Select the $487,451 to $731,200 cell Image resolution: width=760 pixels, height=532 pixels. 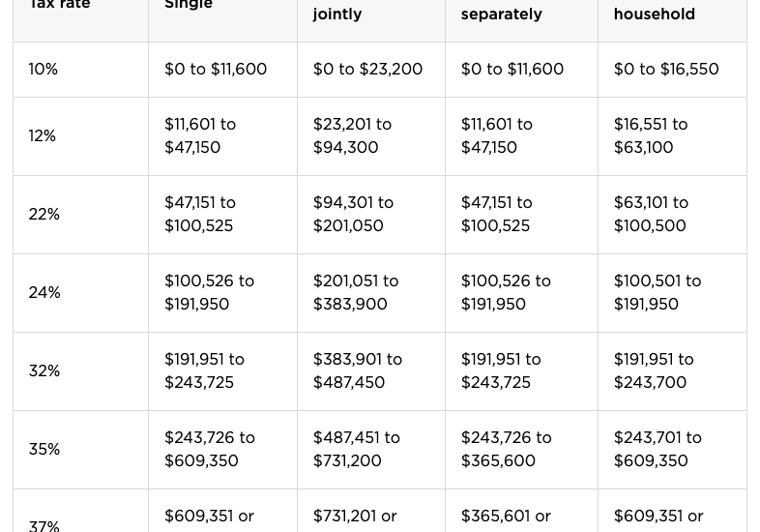tap(371, 450)
